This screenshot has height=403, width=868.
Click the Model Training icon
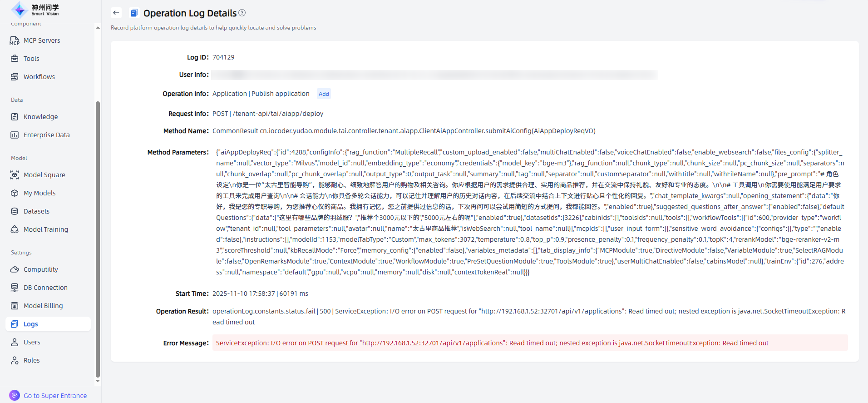(15, 229)
